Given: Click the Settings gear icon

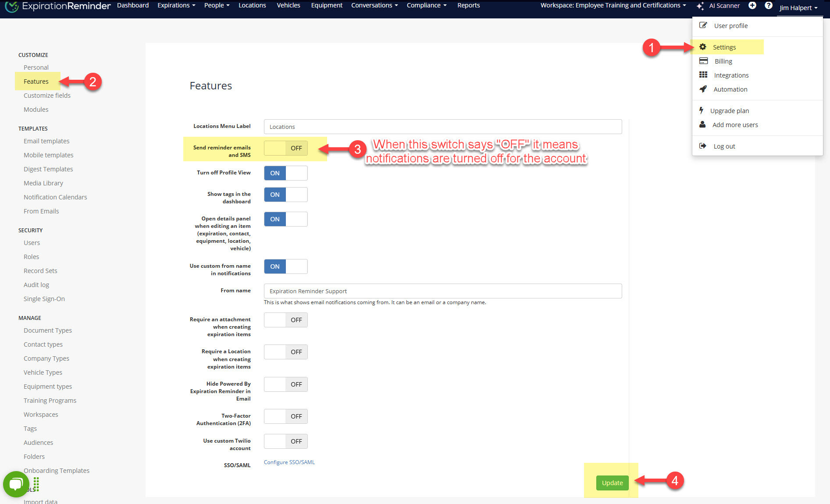Looking at the screenshot, I should point(703,47).
